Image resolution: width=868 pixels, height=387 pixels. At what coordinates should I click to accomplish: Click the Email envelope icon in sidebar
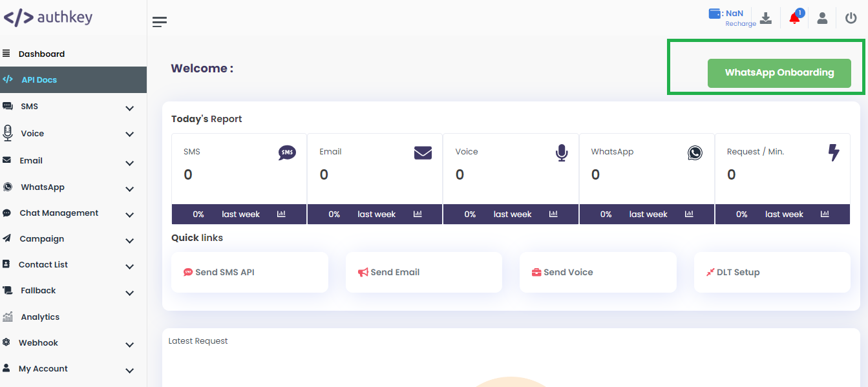6,160
